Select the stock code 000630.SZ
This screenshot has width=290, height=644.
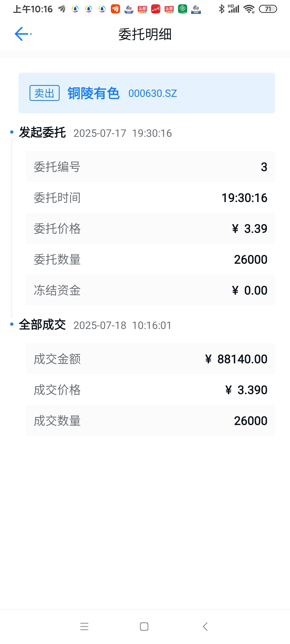[x=153, y=93]
